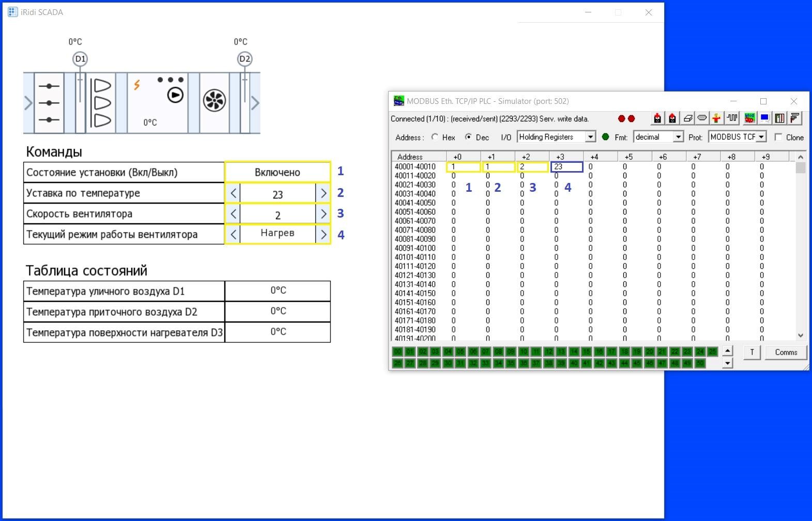
Task: Open the decimal format dropdown
Action: coord(678,137)
